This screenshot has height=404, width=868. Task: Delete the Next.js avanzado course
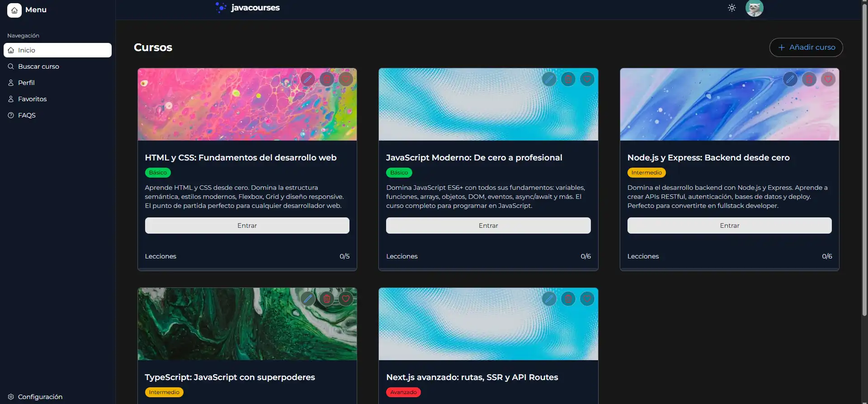568,299
